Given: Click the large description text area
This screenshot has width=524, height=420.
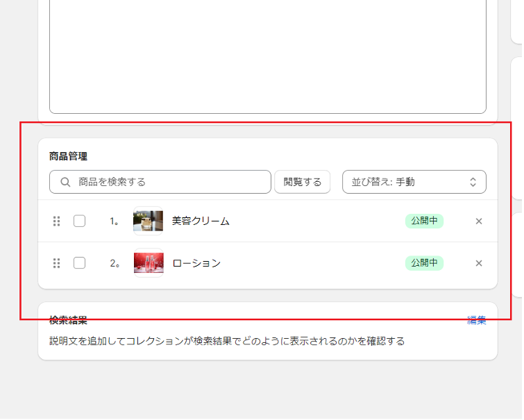Looking at the screenshot, I should coord(268,57).
